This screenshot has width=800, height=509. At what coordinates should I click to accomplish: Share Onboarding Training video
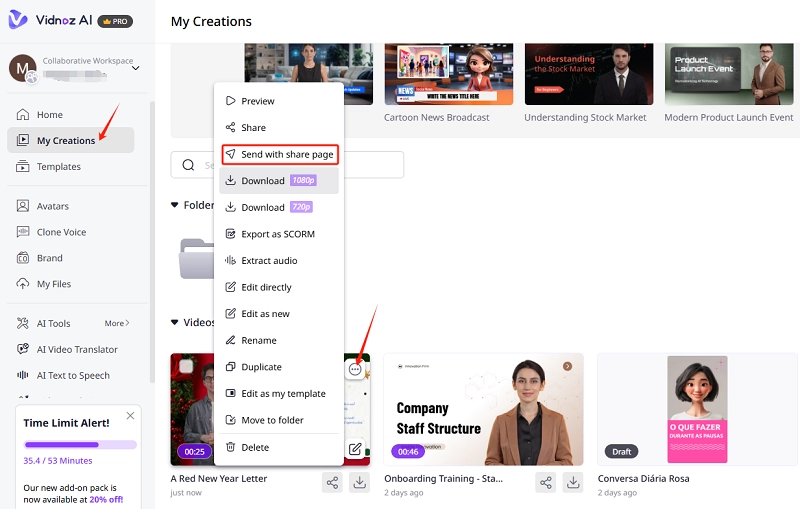click(x=545, y=482)
